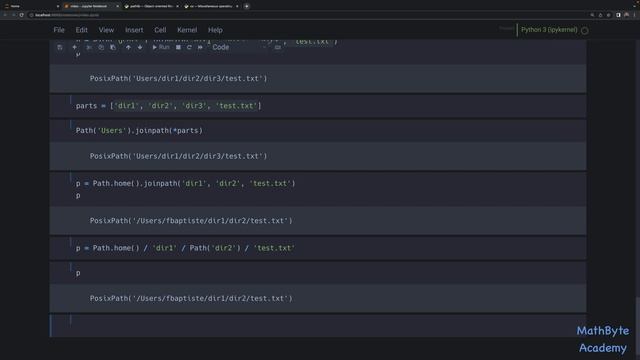
Task: Run the selected cell
Action: [x=161, y=47]
